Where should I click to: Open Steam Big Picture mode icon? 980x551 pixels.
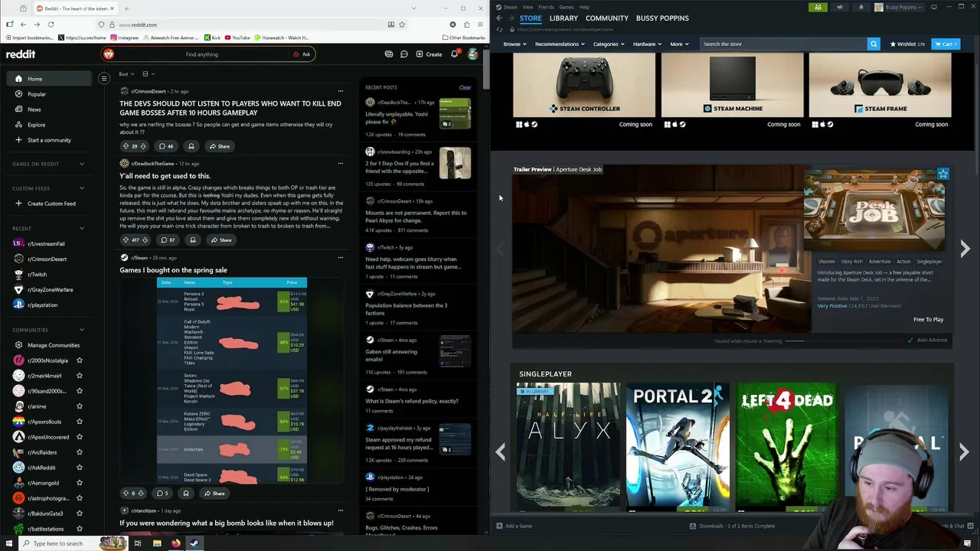pos(934,7)
